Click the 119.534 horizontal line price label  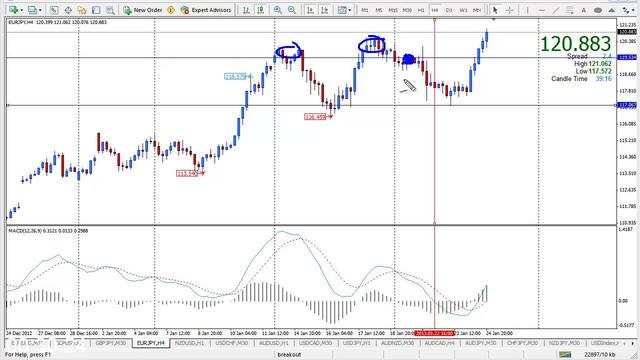click(627, 58)
